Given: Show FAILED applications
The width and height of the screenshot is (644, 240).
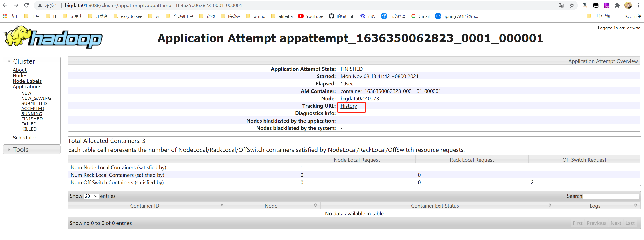Looking at the screenshot, I should 29,124.
